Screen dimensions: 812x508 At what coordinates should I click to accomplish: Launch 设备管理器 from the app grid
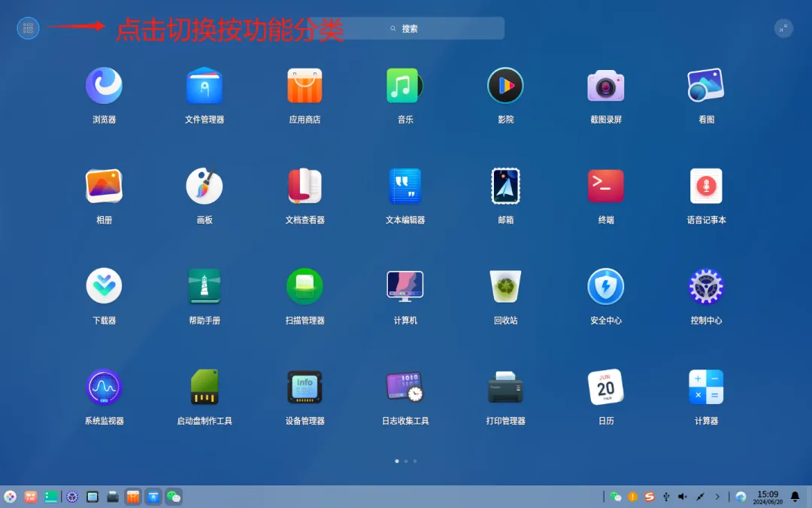point(304,387)
